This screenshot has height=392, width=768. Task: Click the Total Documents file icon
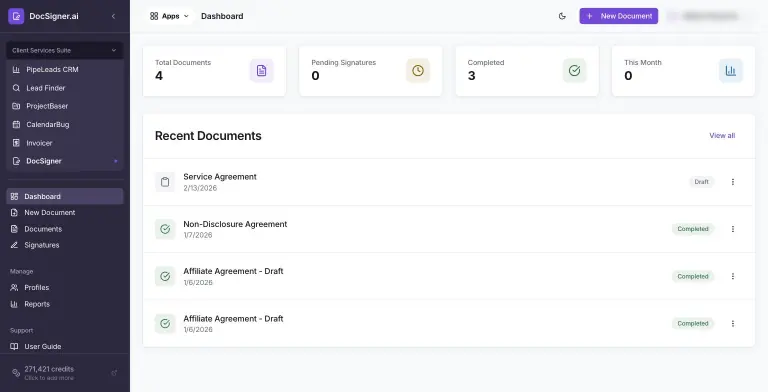(x=262, y=71)
